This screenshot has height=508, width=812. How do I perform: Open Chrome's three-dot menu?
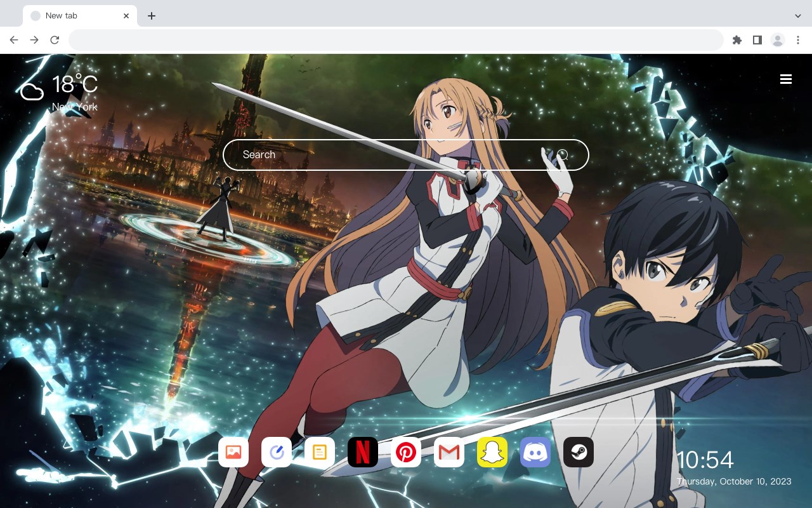[x=798, y=40]
